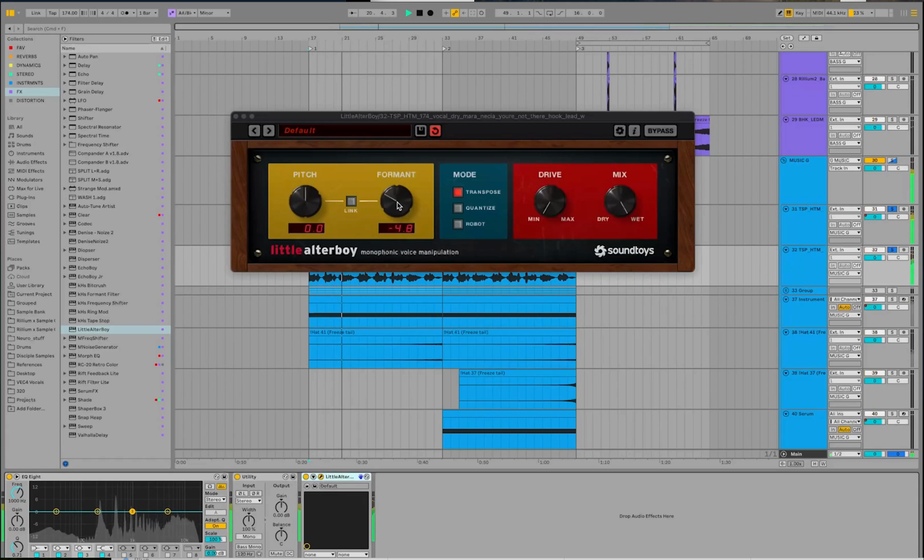Viewport: 924px width, 560px height.
Task: Click the Utility Mono button
Action: (249, 536)
